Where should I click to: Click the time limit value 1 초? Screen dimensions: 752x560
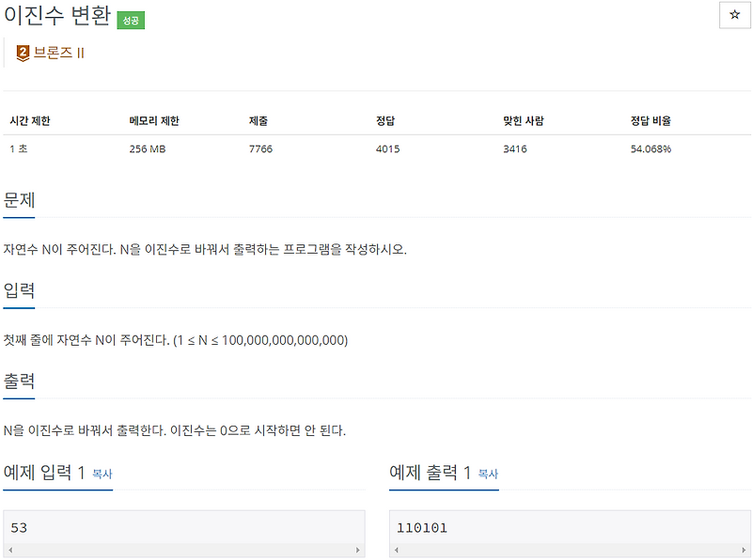coord(18,148)
